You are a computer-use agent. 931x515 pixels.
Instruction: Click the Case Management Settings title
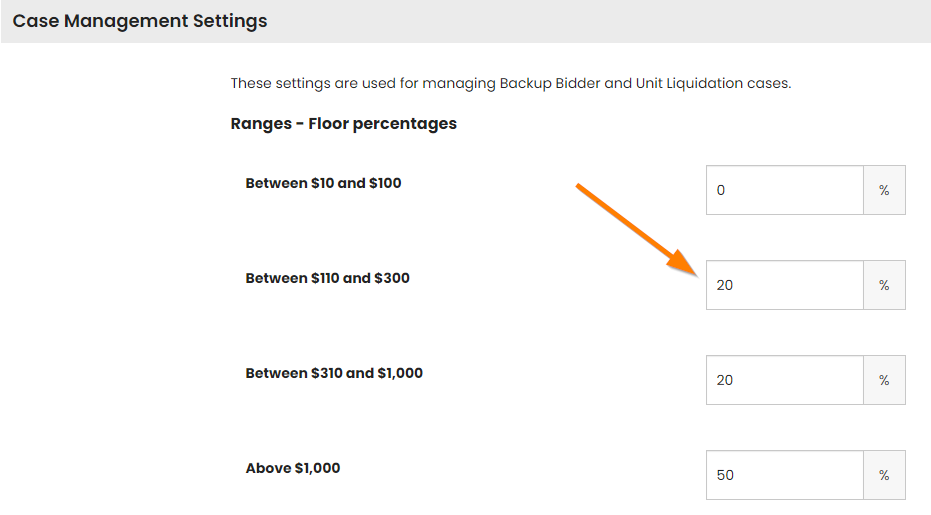tap(140, 21)
